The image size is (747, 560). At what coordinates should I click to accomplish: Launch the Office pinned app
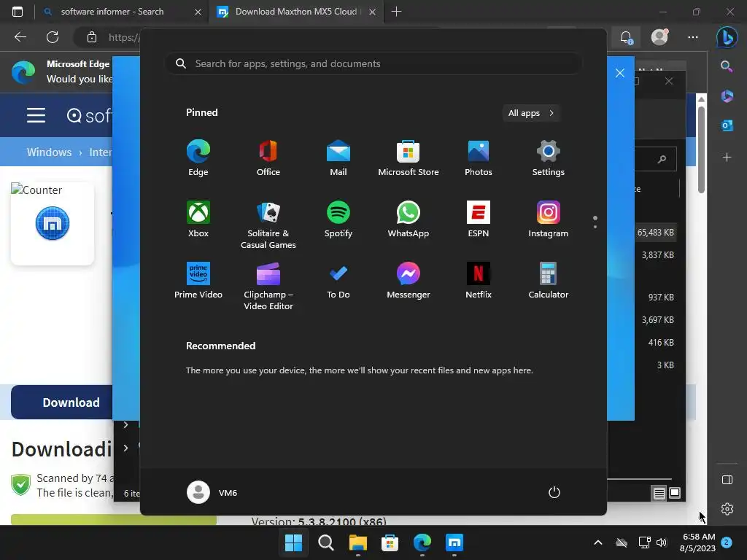pyautogui.click(x=268, y=158)
